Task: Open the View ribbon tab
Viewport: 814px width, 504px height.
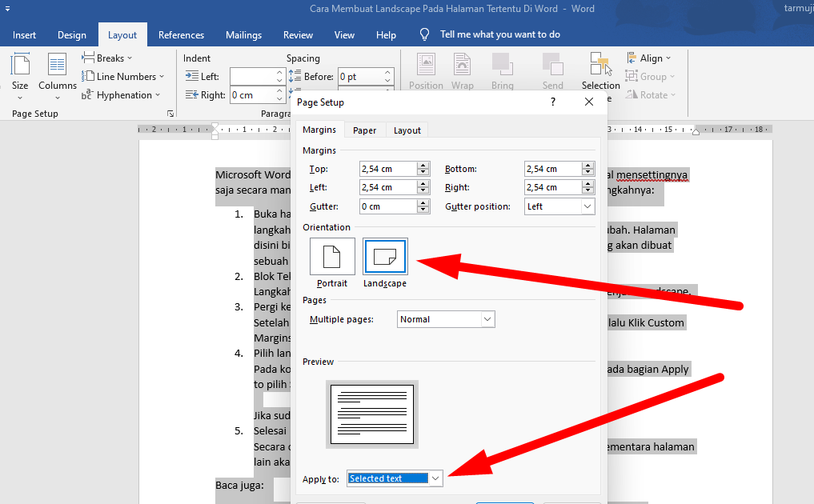Action: tap(344, 34)
